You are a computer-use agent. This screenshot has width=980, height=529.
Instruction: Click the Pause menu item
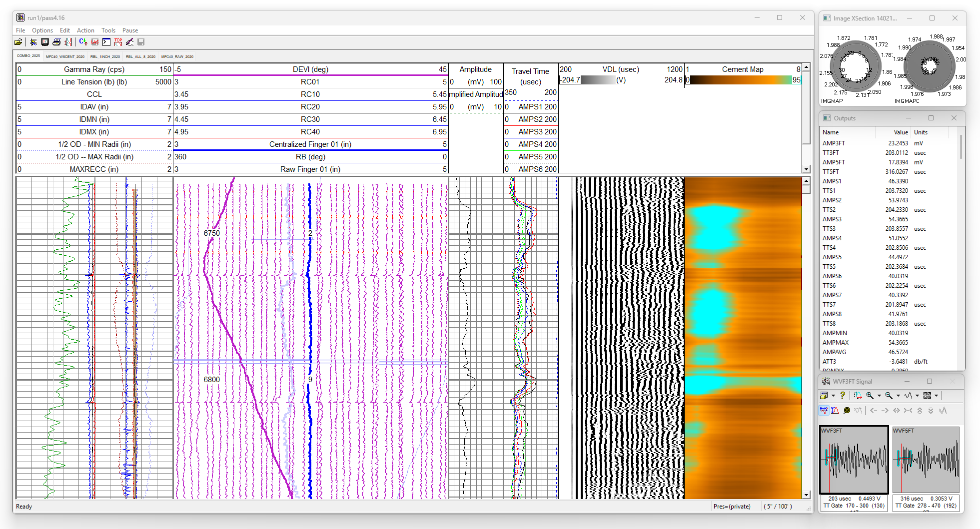(x=130, y=30)
